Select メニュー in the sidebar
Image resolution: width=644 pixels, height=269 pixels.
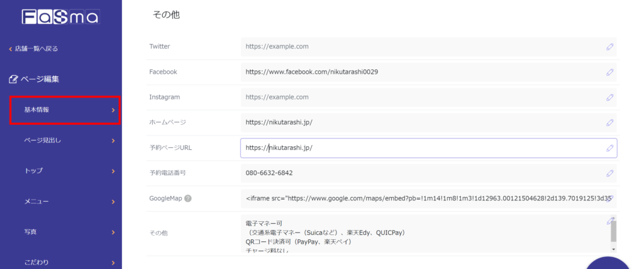point(65,202)
